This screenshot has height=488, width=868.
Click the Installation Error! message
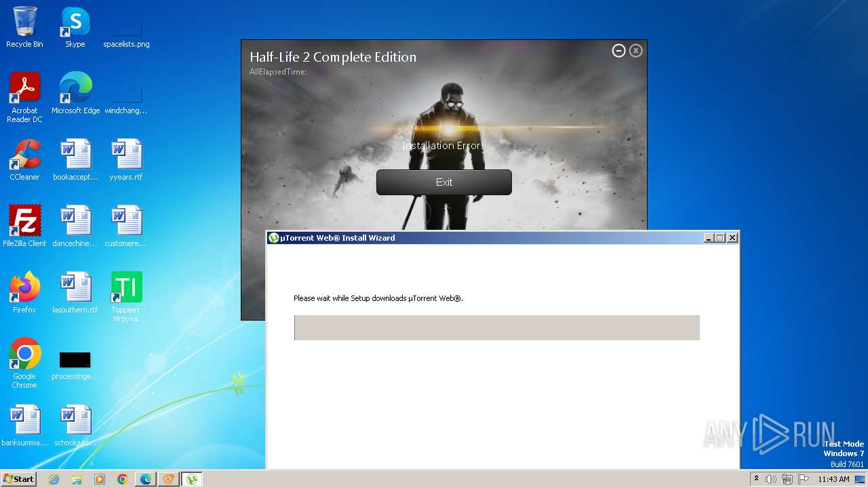[x=443, y=146]
